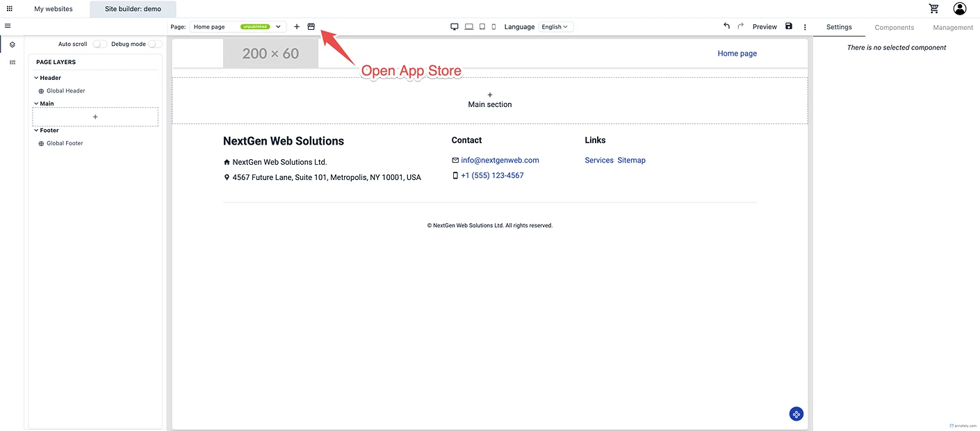The height and width of the screenshot is (431, 980).
Task: Open the shopping cart icon
Action: coord(933,8)
